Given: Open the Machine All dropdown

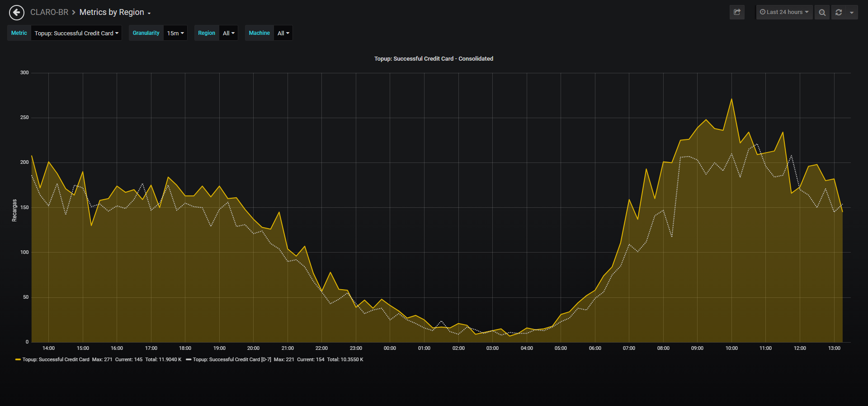Looking at the screenshot, I should [x=283, y=33].
